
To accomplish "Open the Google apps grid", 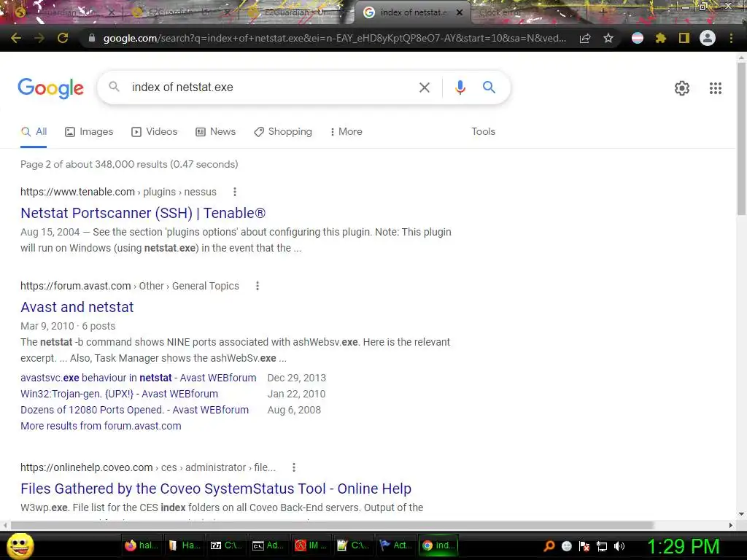I will (716, 88).
